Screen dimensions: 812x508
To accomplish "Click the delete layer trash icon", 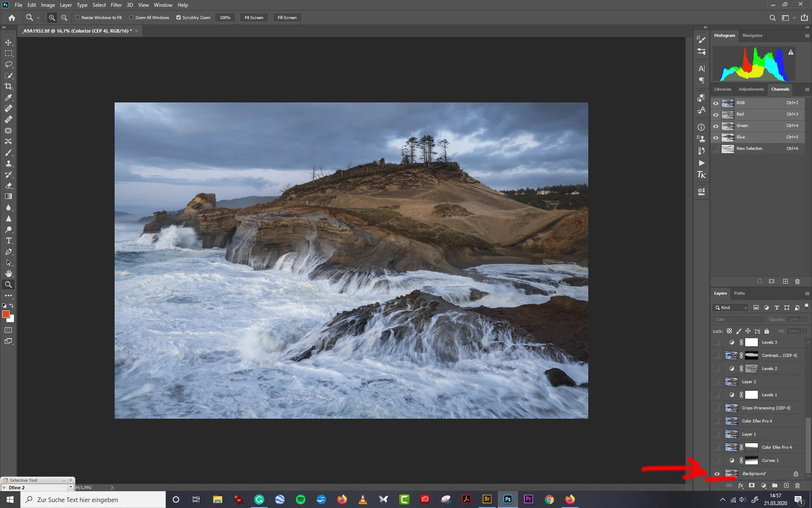I will tap(797, 486).
